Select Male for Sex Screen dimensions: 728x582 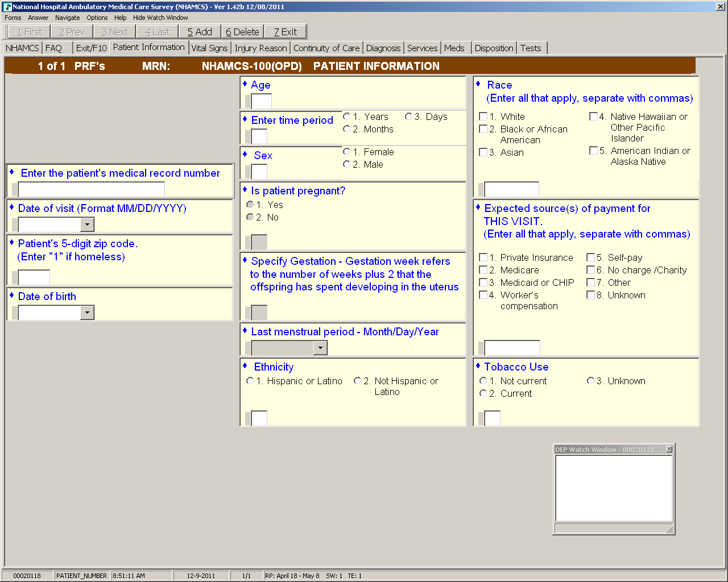tap(346, 164)
